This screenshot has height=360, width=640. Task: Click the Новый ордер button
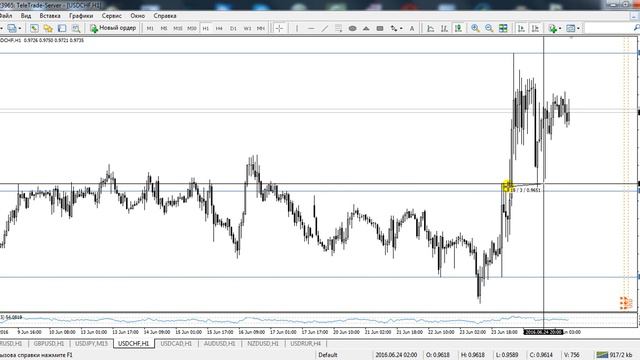[113, 28]
